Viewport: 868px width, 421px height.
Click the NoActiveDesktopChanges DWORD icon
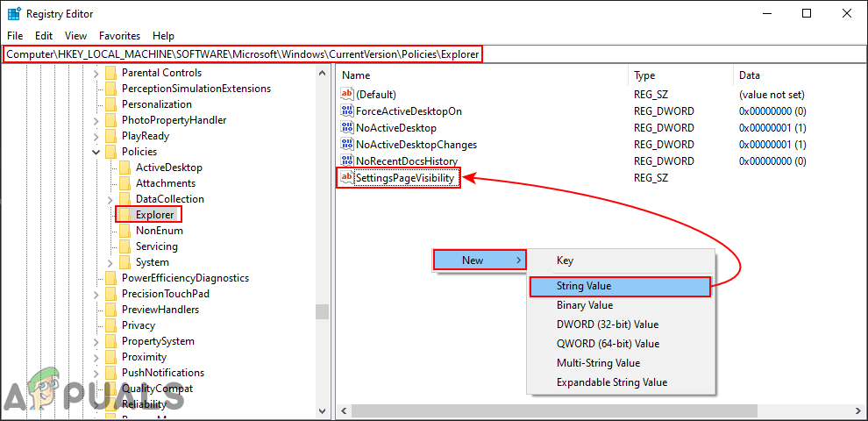[x=346, y=145]
